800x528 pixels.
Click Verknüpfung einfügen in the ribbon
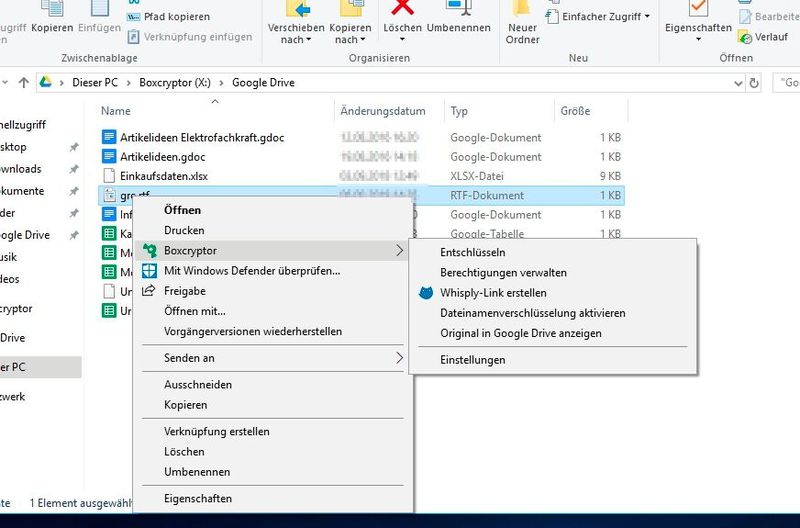[189, 37]
